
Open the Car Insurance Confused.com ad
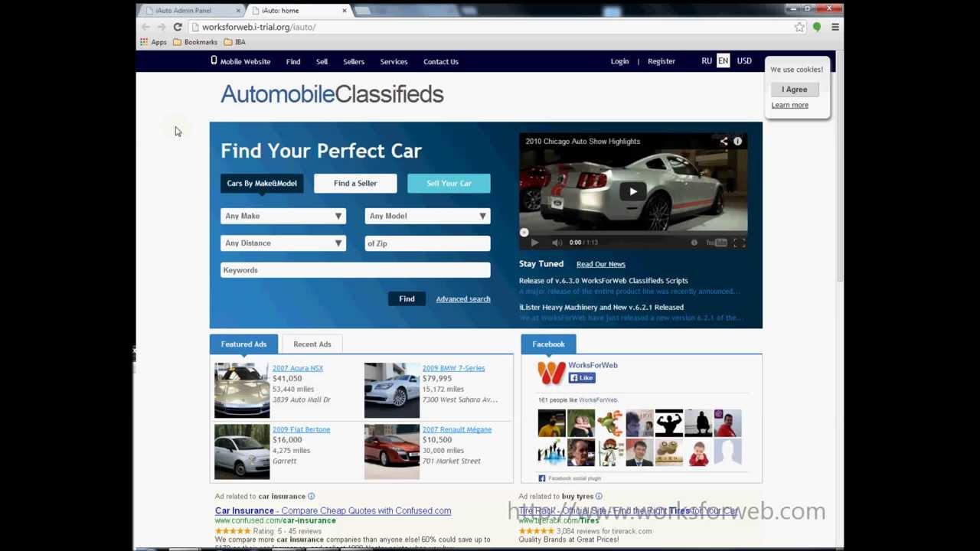(x=333, y=510)
